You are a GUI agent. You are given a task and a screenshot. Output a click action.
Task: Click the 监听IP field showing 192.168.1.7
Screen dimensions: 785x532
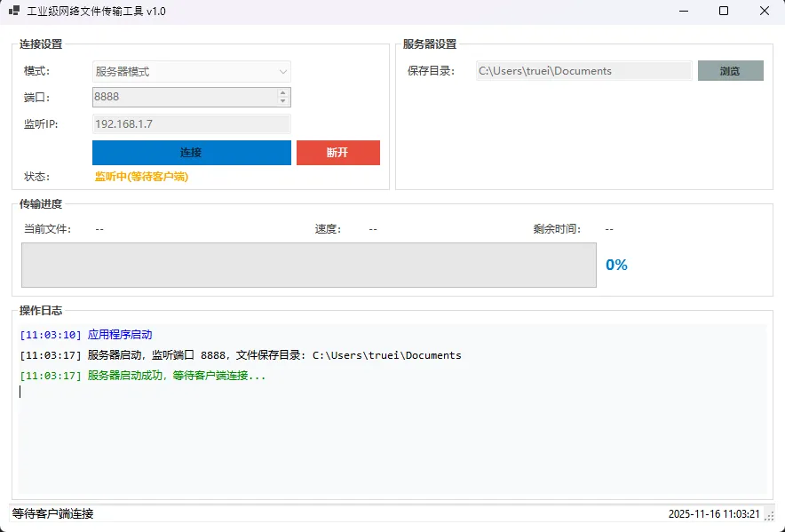pos(191,124)
